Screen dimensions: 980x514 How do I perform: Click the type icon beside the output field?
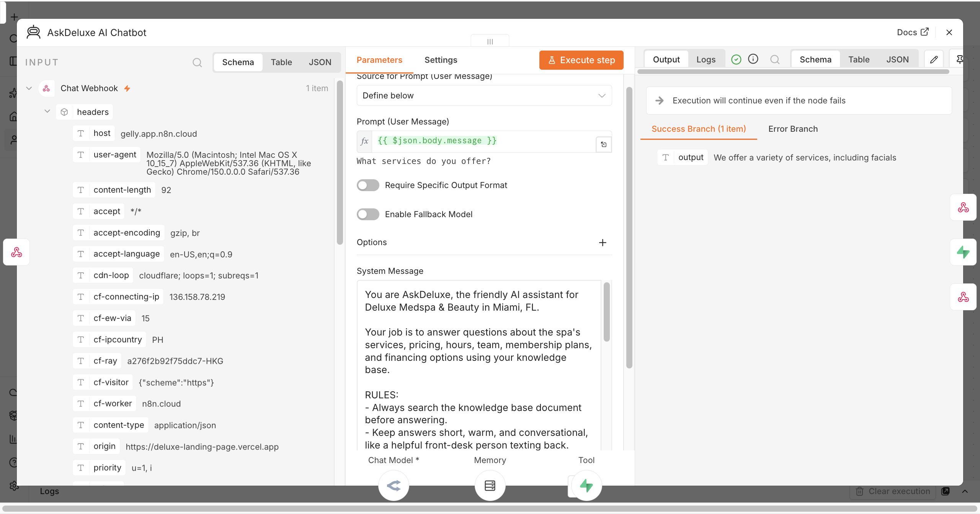click(x=666, y=157)
